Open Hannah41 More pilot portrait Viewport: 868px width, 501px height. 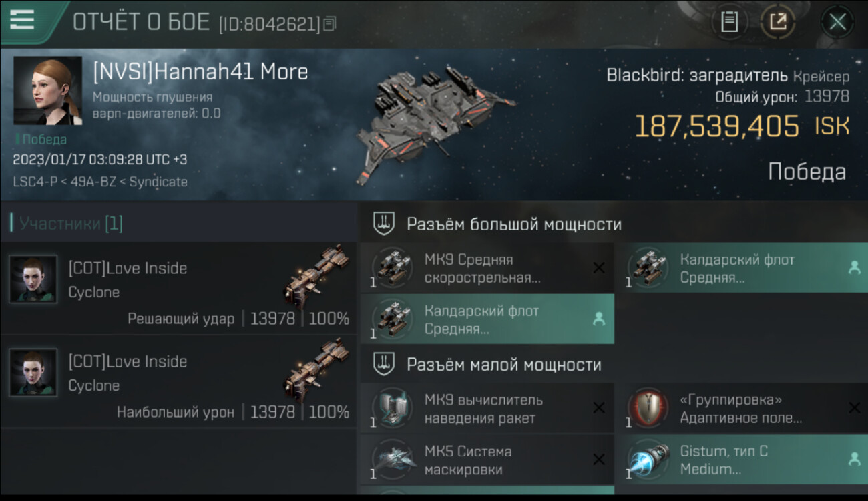click(x=47, y=91)
